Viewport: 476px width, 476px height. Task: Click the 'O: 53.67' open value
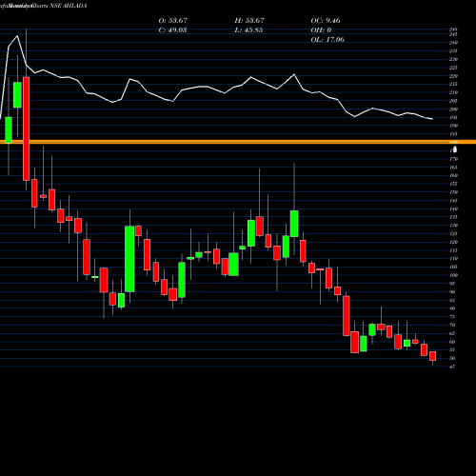pos(173,21)
